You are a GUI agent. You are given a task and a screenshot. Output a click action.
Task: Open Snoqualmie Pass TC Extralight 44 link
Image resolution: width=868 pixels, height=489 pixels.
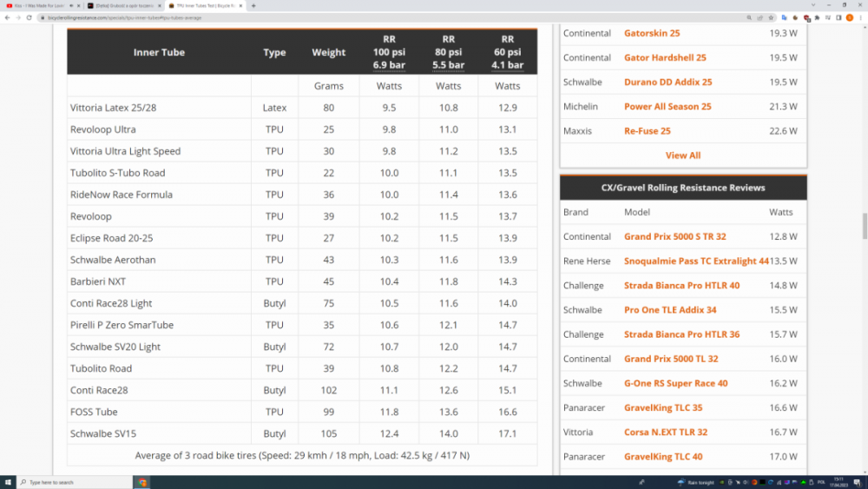tap(696, 261)
